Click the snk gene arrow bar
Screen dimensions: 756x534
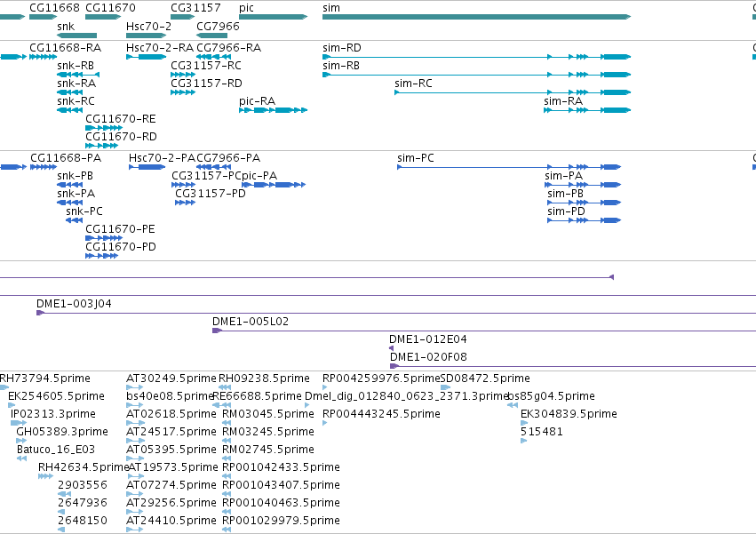[76, 36]
